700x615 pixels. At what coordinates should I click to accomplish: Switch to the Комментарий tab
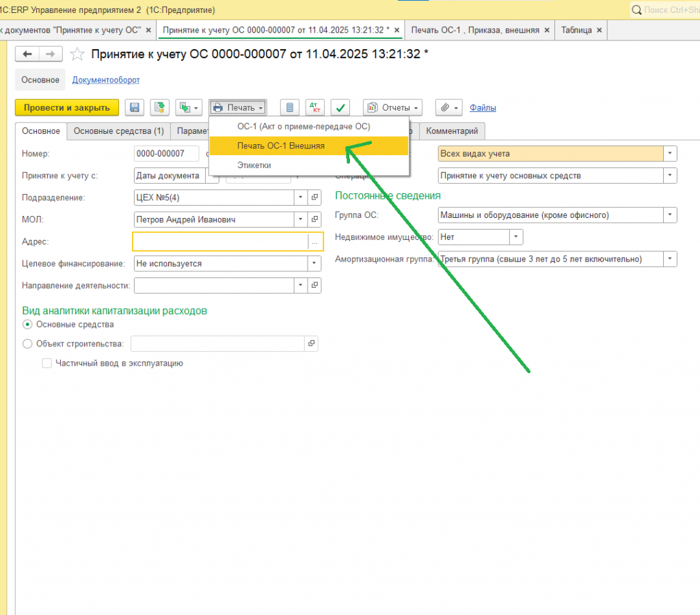pos(452,131)
